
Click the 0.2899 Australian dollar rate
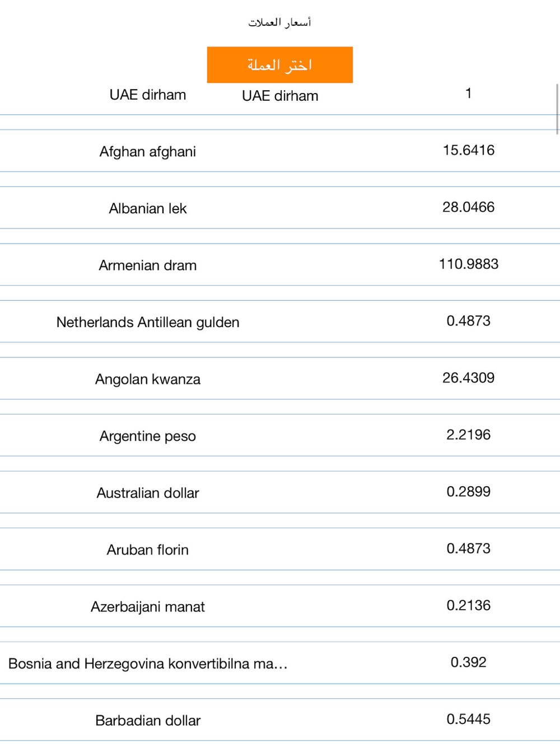[468, 491]
